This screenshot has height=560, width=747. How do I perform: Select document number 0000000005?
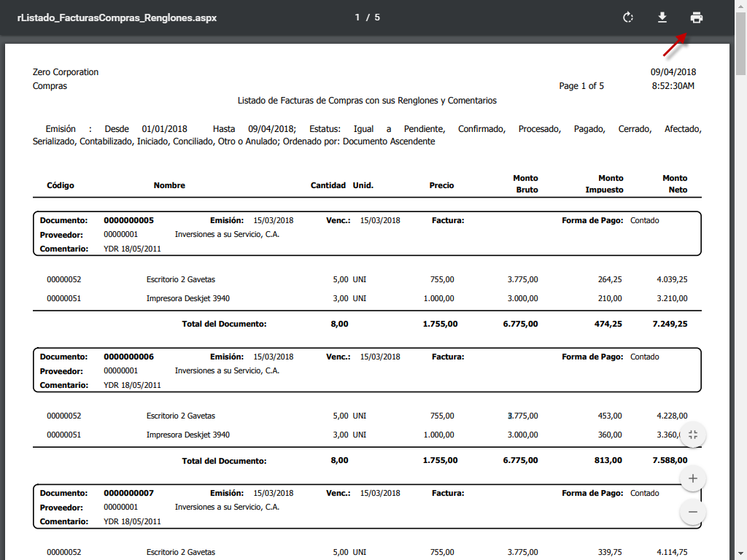tap(128, 220)
